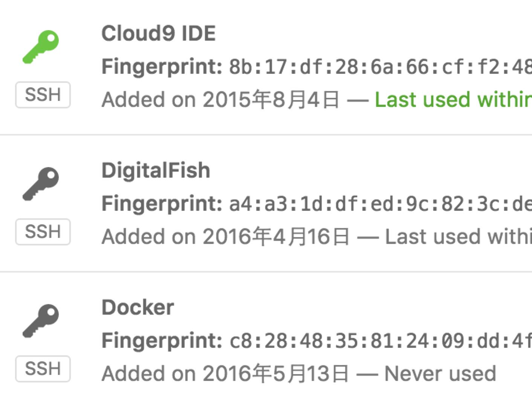Click the Never used status for Docker
Image resolution: width=532 pixels, height=405 pixels.
tap(440, 374)
